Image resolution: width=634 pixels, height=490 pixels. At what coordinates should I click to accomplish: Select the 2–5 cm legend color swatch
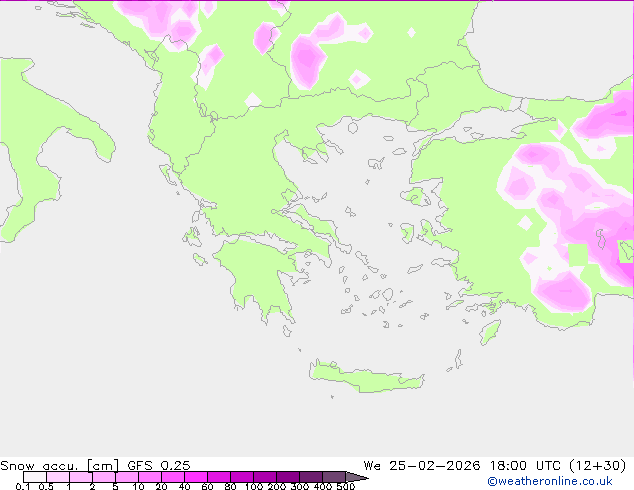coord(104,477)
